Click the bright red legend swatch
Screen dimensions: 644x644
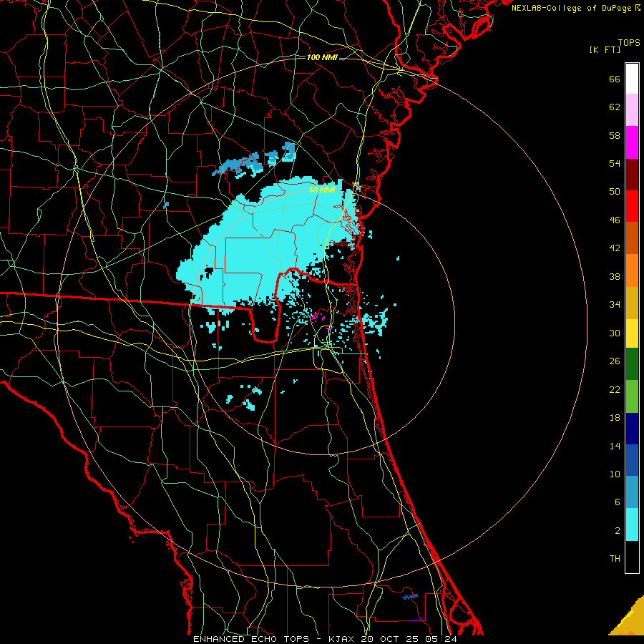click(x=632, y=206)
